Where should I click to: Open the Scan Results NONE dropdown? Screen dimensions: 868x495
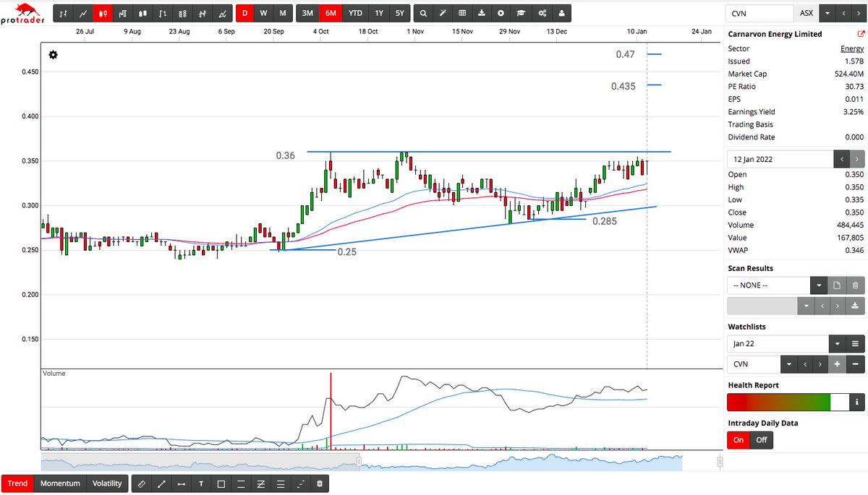(x=819, y=285)
